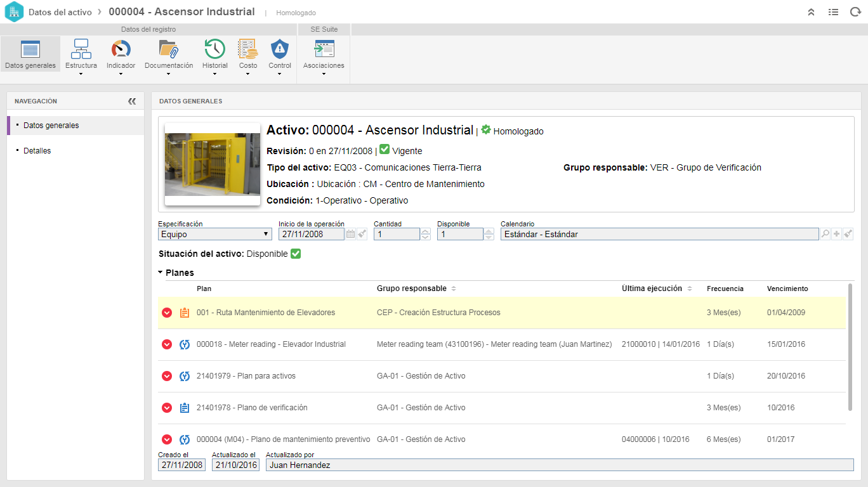Expand the Indicador dropdown arrow
Viewport: 868px width, 487px height.
121,74
